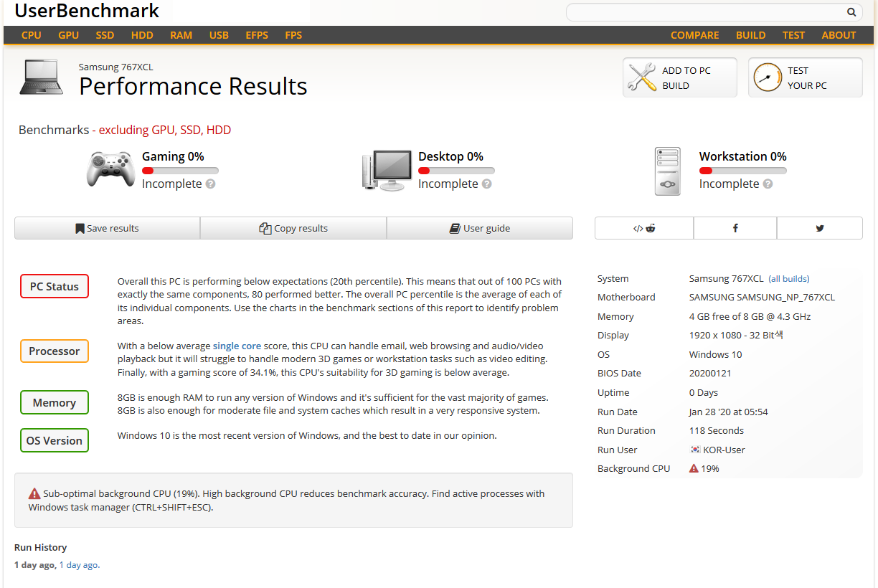Click the run date Jan 28 '20 value
Viewport: 878px width, 588px height.
point(729,412)
